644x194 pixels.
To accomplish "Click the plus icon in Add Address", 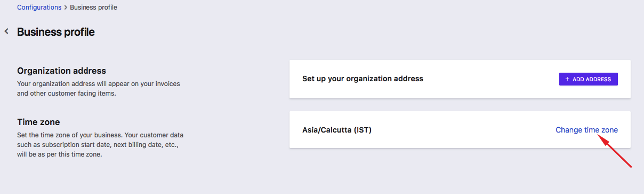I will point(567,79).
